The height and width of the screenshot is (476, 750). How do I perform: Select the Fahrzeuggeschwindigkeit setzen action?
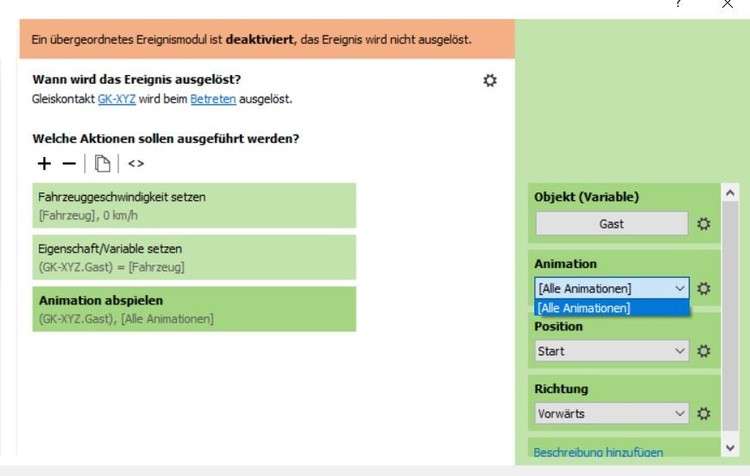pyautogui.click(x=195, y=205)
